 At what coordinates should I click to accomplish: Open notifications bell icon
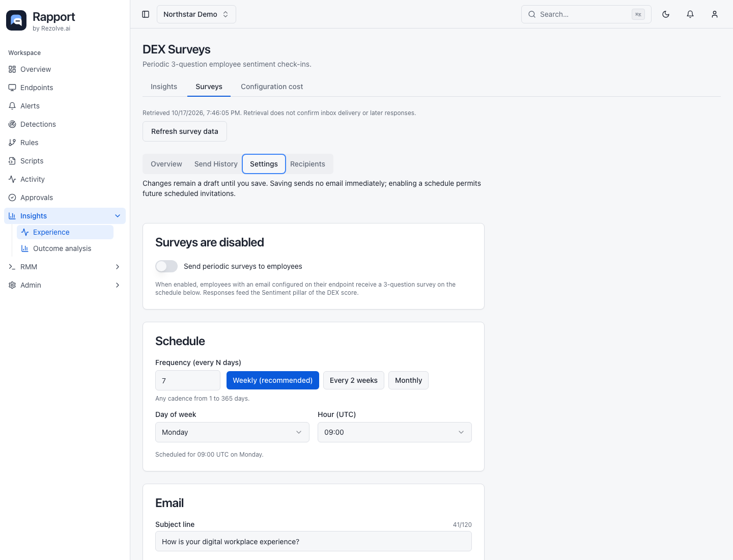click(x=690, y=14)
